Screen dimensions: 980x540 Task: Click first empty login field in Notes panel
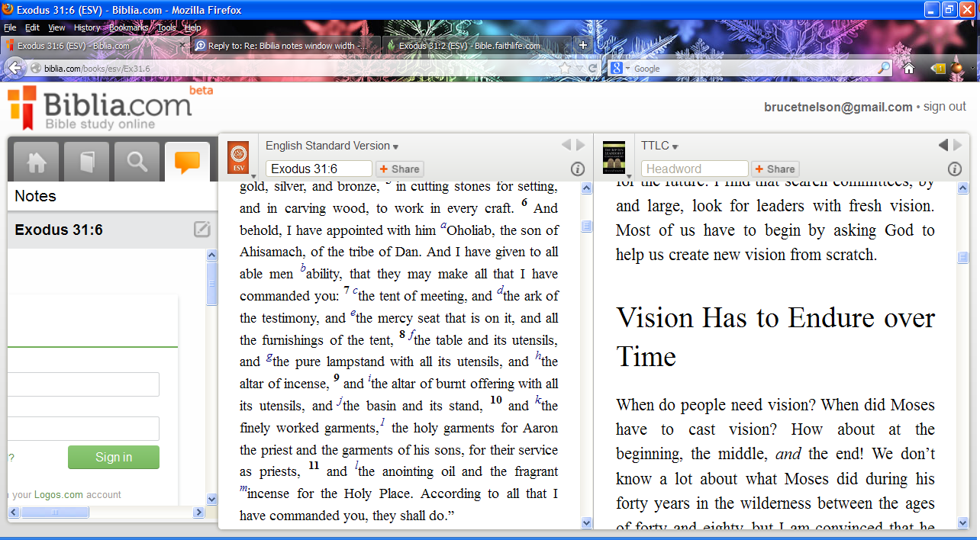(84, 384)
